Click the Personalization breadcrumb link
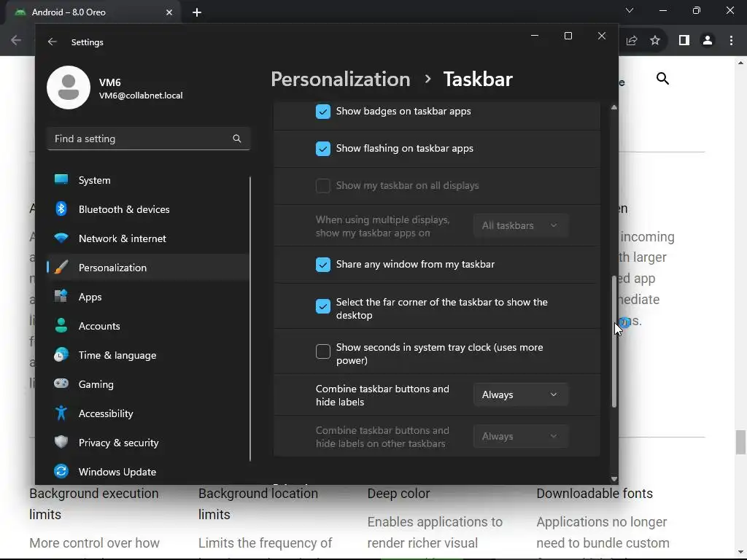The image size is (747, 560). tap(340, 79)
